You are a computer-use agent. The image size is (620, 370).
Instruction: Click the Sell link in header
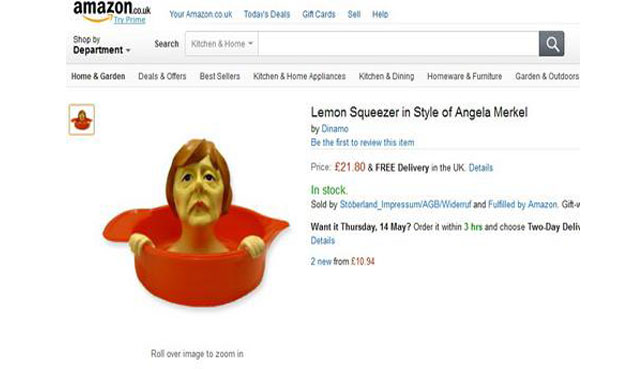(354, 15)
